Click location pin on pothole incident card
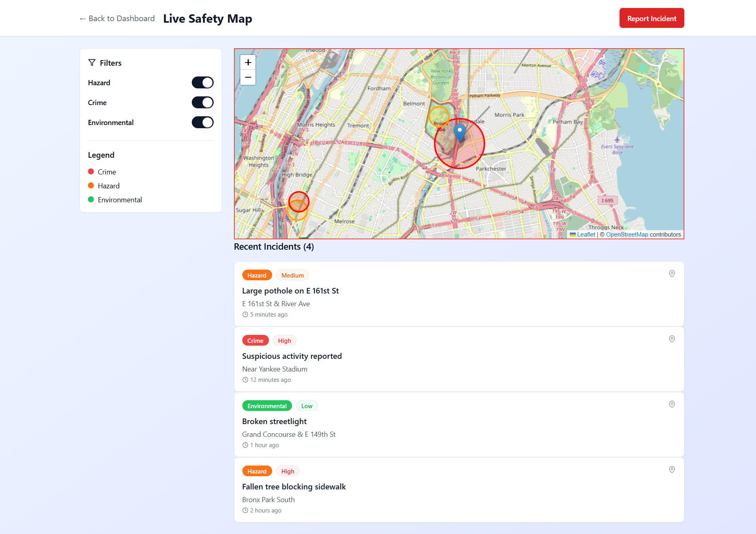Viewport: 756px width, 534px height. tap(672, 274)
